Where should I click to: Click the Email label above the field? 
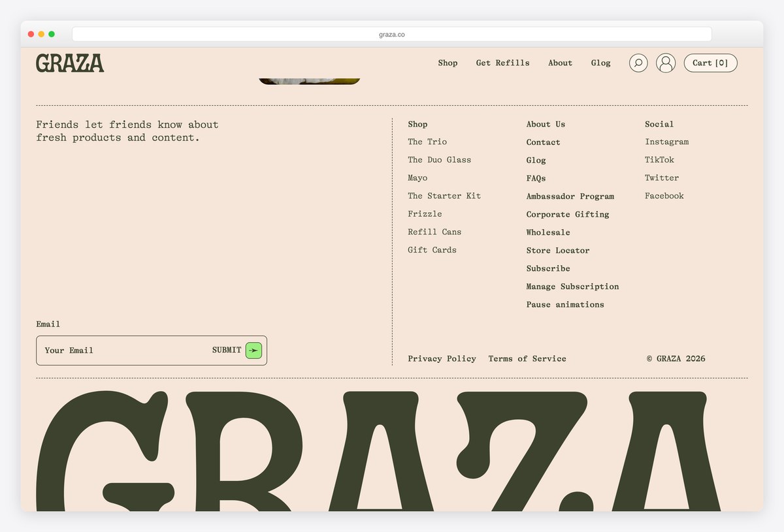[x=48, y=324]
